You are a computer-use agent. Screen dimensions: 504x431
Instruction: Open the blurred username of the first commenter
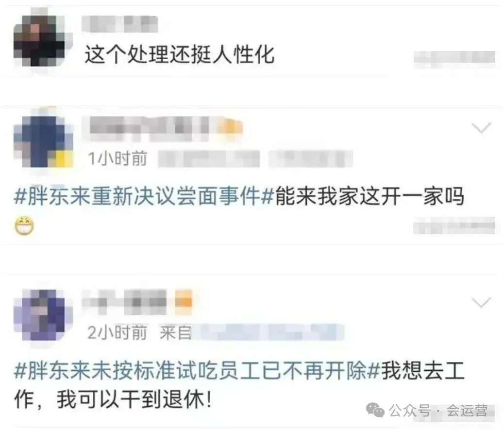(x=119, y=23)
